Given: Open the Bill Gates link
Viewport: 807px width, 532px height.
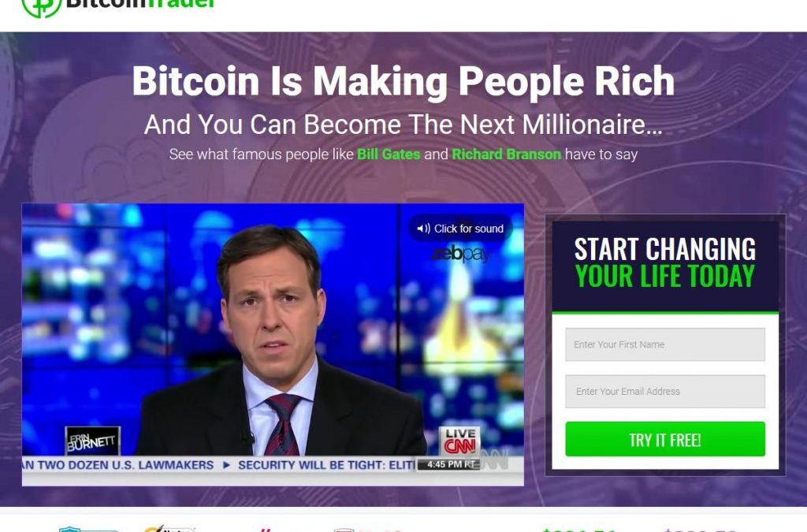Looking at the screenshot, I should click(389, 154).
